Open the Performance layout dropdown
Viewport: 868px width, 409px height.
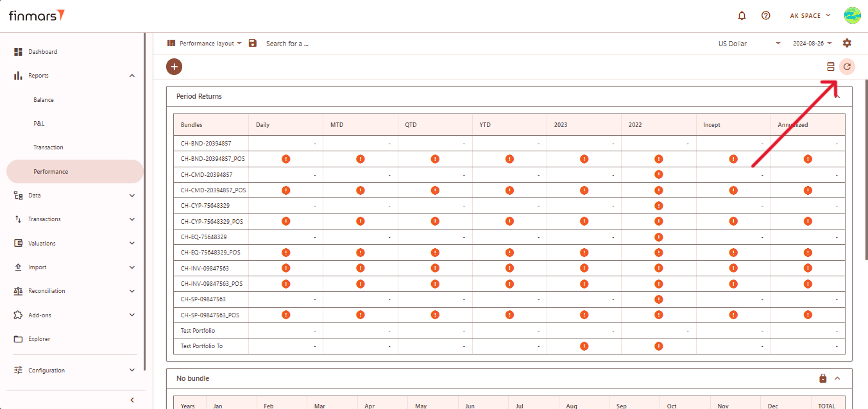coord(205,44)
